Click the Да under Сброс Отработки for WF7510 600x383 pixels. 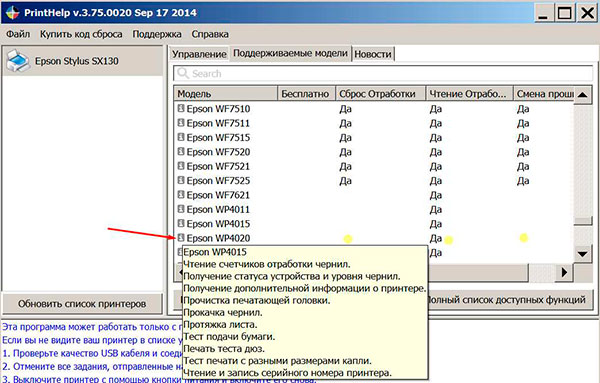point(345,109)
